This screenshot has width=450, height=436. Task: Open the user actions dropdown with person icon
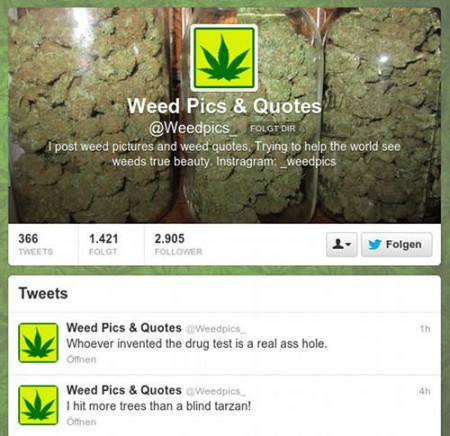[342, 244]
